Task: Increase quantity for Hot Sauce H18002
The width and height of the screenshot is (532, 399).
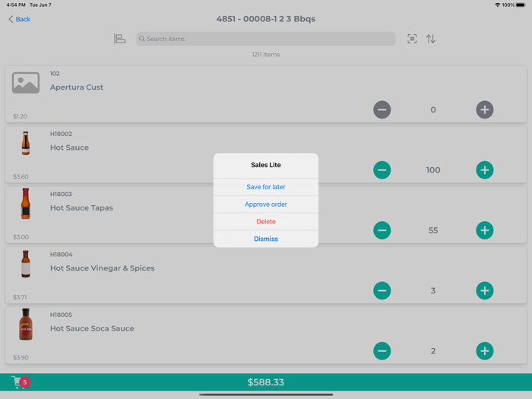Action: 485,170
